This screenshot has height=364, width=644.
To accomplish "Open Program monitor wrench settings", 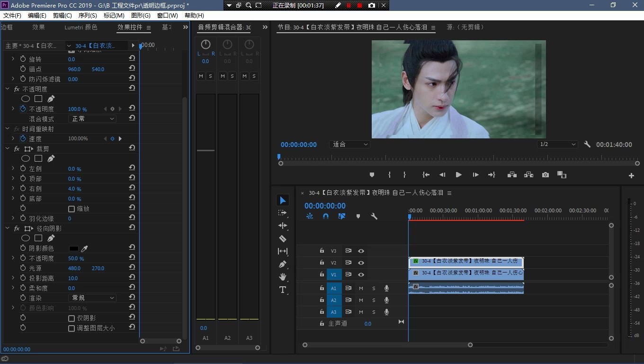I will point(587,144).
